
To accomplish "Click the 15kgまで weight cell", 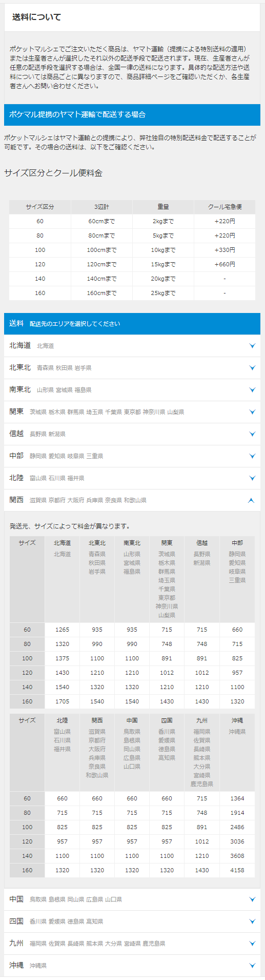I will click(163, 264).
